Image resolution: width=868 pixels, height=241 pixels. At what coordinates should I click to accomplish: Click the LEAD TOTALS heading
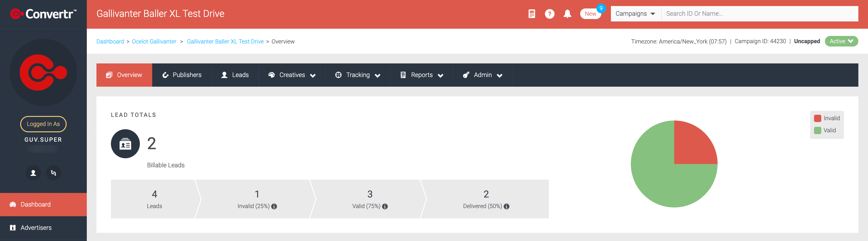pos(134,115)
